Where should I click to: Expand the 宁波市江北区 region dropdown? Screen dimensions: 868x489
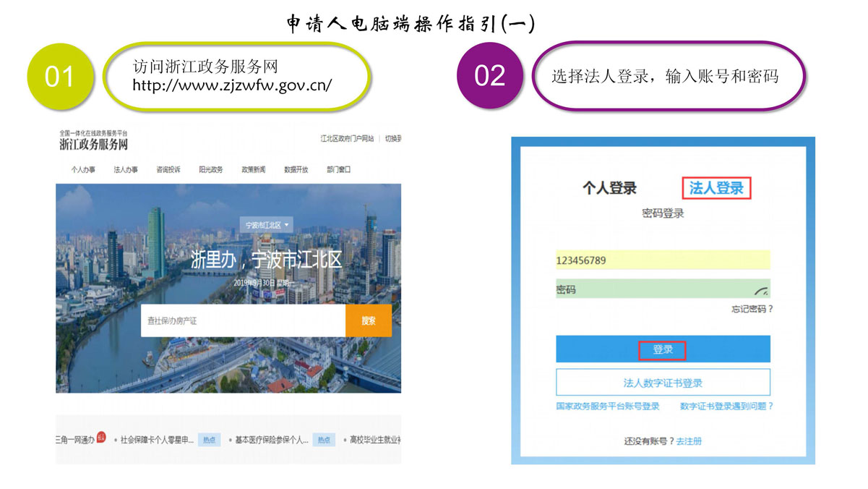(267, 225)
